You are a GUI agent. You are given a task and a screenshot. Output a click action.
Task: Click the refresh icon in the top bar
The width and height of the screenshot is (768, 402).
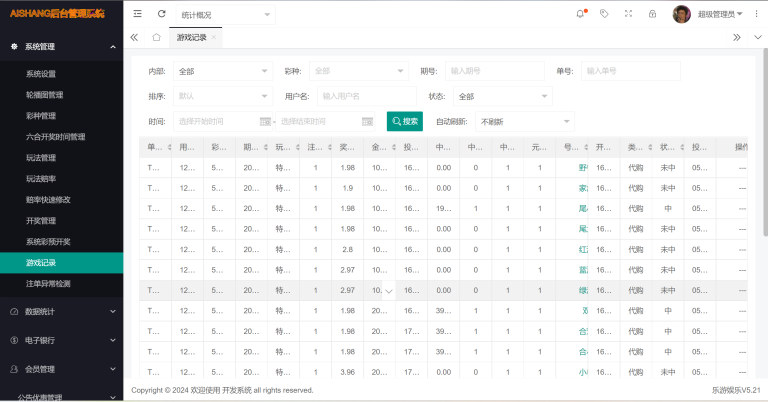(x=162, y=14)
